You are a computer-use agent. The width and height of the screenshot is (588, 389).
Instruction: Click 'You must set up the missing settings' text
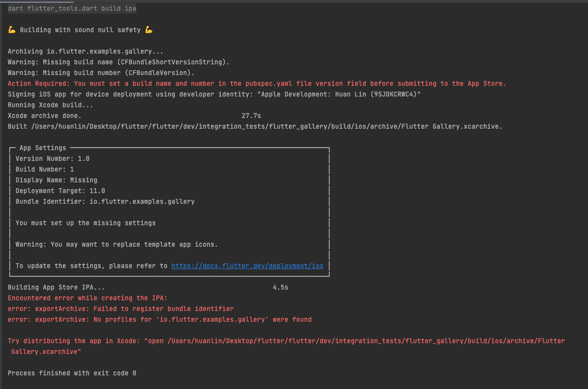coord(86,223)
